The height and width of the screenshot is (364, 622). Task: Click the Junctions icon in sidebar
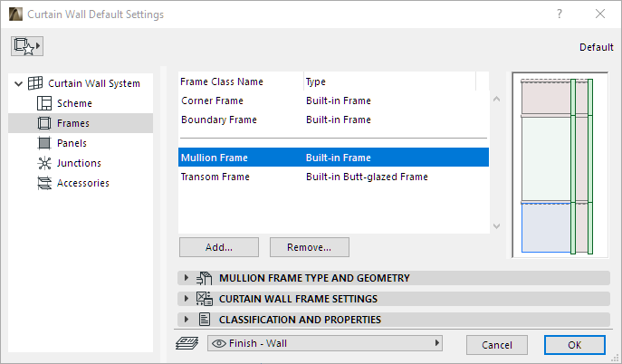44,163
